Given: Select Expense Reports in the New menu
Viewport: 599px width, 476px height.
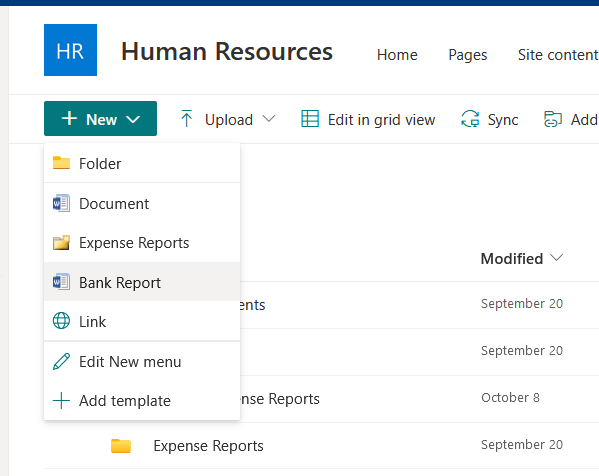Looking at the screenshot, I should pos(142,243).
